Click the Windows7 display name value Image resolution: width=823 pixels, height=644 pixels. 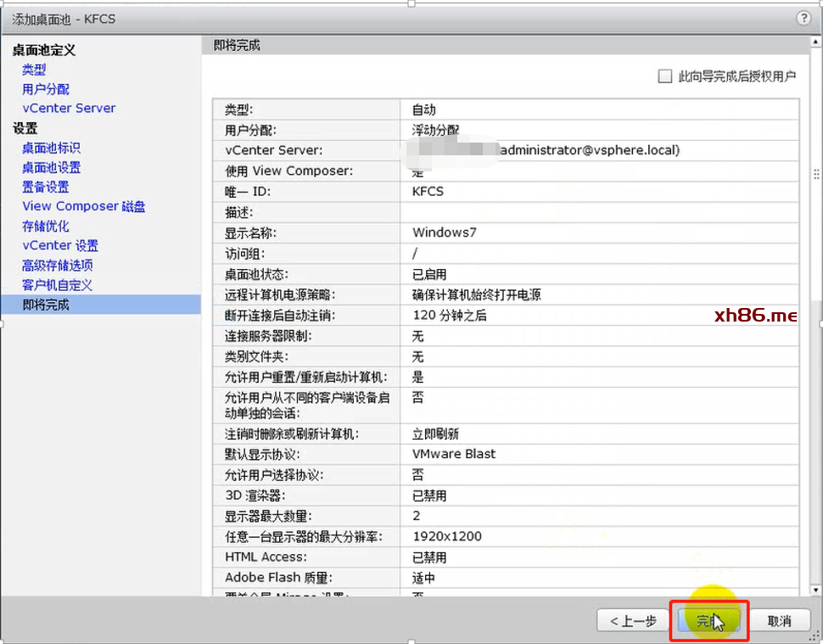[440, 232]
